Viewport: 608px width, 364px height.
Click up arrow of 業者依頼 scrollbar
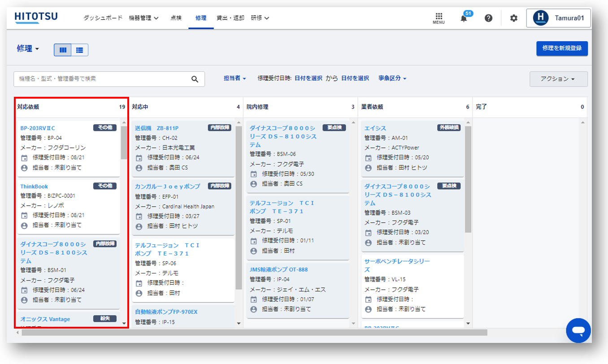(468, 122)
